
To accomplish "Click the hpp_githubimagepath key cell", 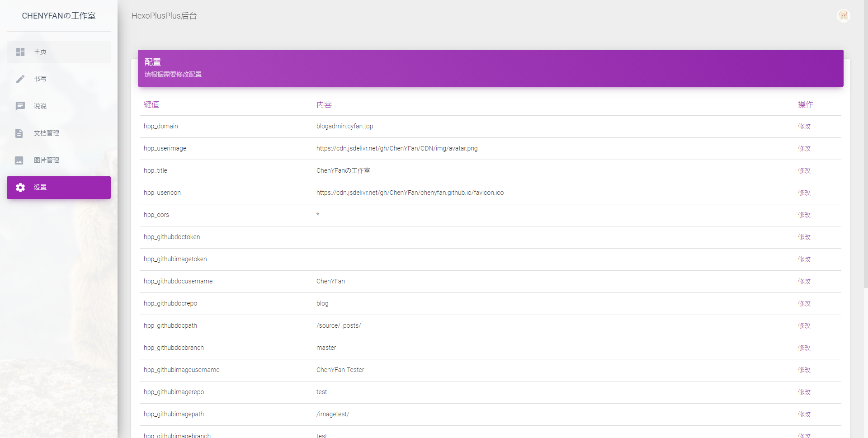I will [174, 414].
